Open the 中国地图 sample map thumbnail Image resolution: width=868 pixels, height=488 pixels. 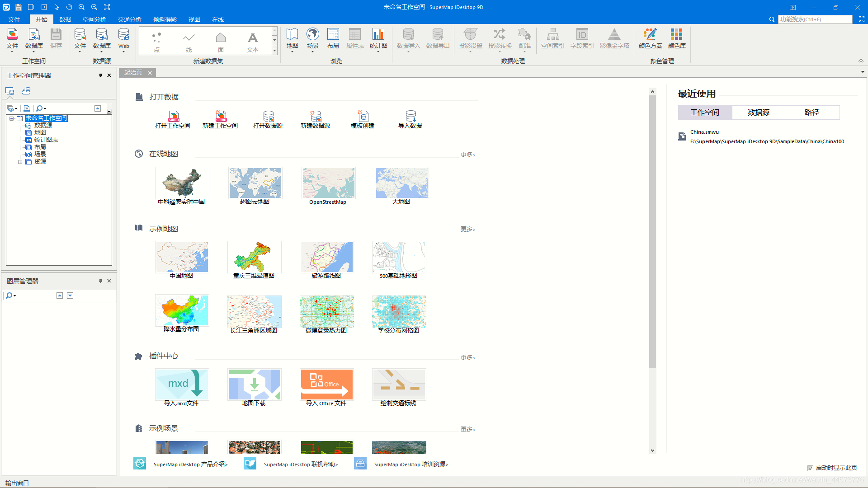pos(182,257)
